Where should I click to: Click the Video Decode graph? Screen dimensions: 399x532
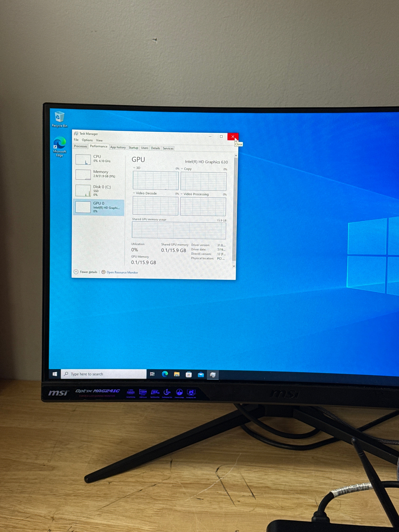pyautogui.click(x=155, y=206)
